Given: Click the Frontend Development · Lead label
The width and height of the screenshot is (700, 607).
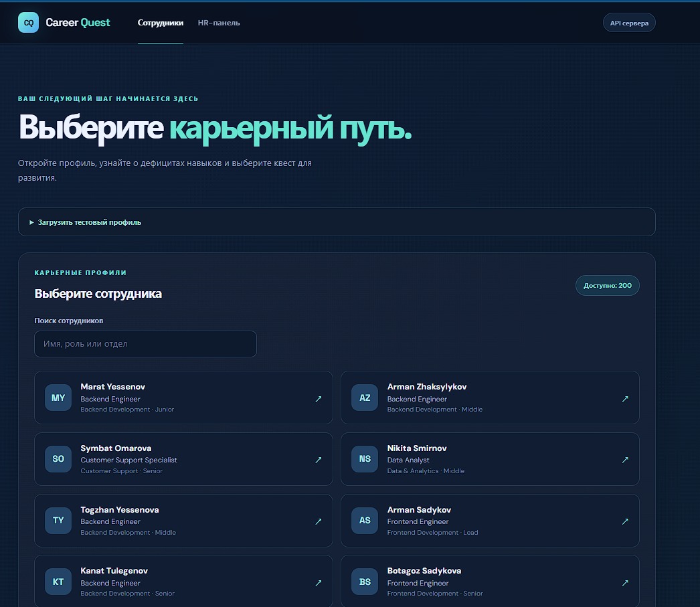Looking at the screenshot, I should (x=432, y=533).
